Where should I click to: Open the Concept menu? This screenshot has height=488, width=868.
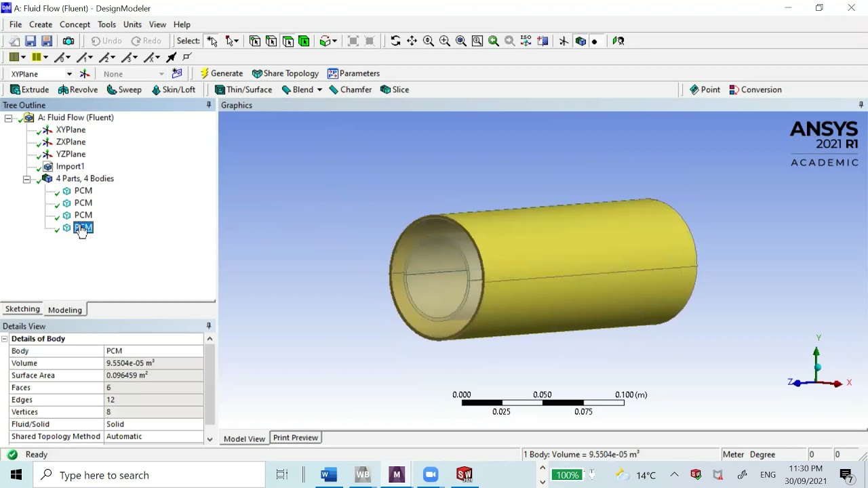click(75, 24)
